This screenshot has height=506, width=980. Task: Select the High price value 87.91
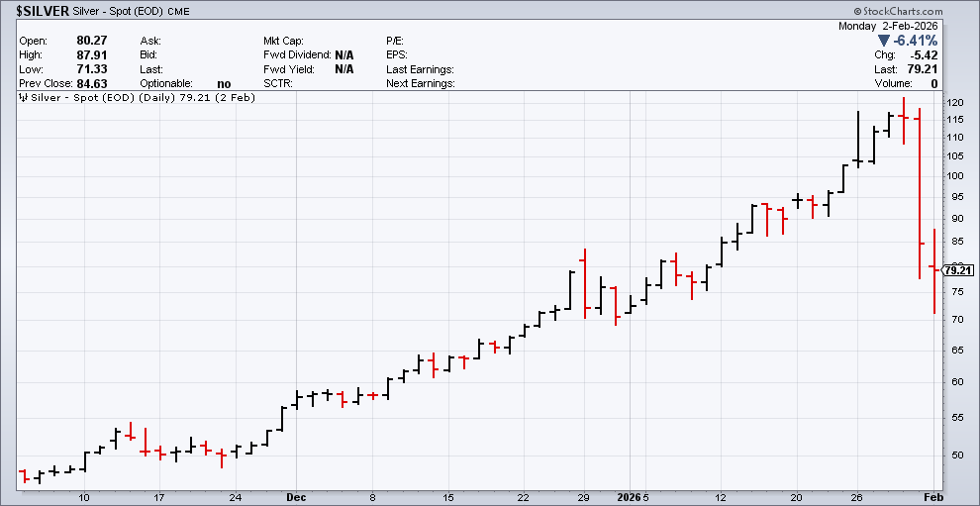(x=90, y=54)
